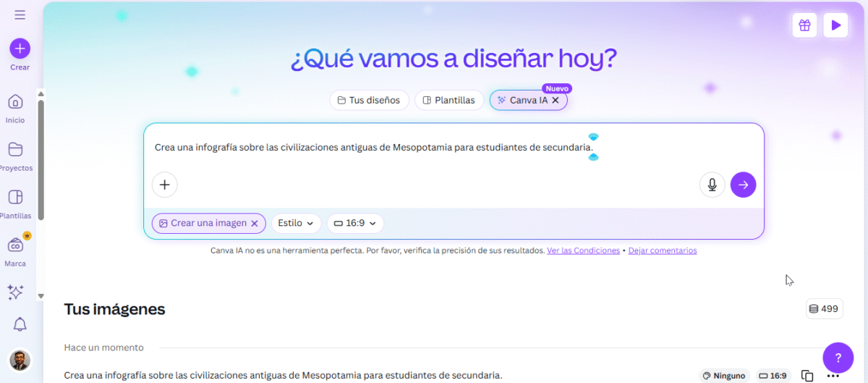Select the Plantillas tab above prompt
Screen dimensions: 868x383
(x=449, y=101)
